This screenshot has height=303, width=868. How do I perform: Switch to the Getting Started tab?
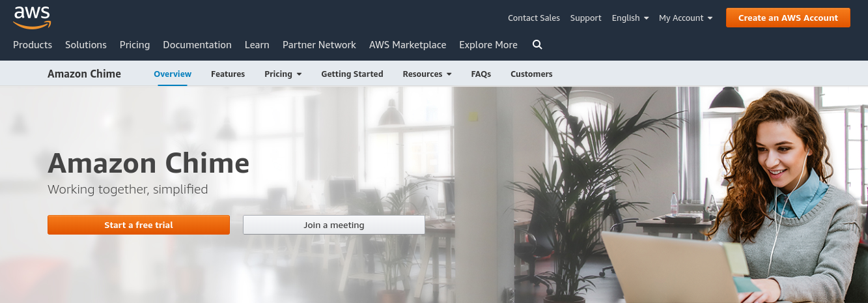pyautogui.click(x=352, y=74)
